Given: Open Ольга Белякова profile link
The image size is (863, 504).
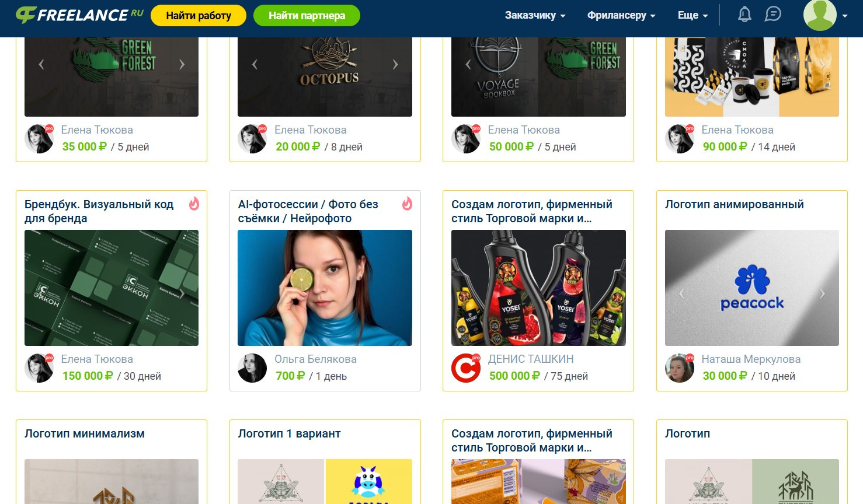Looking at the screenshot, I should (315, 359).
